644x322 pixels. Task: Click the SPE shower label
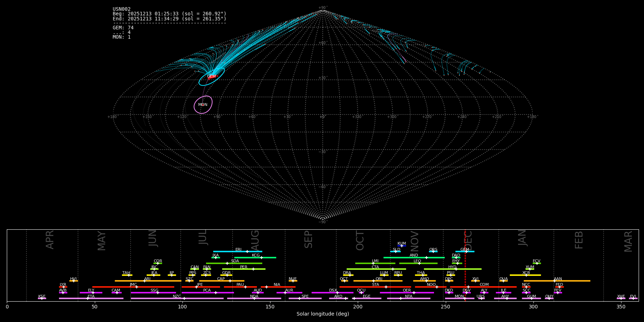click(305, 297)
